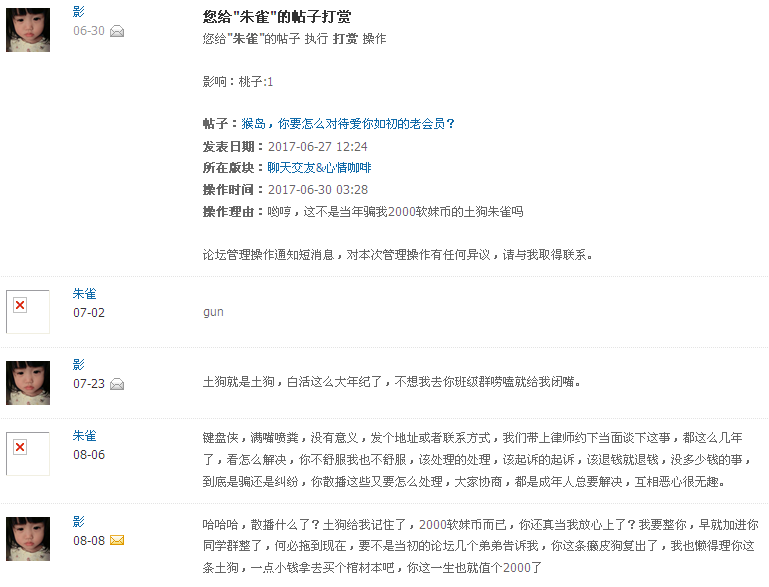Open username link 影 above date 08-08
The width and height of the screenshot is (769, 587).
(78, 521)
